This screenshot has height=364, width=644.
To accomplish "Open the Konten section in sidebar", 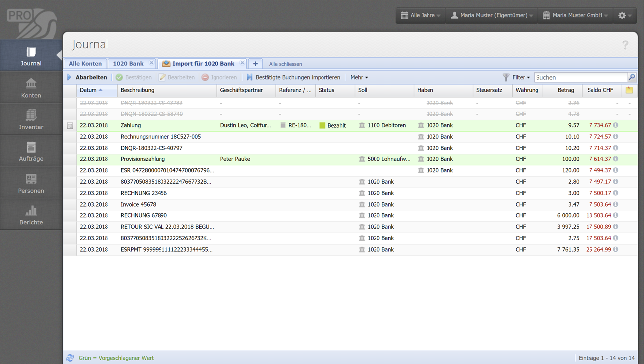I will [x=31, y=88].
